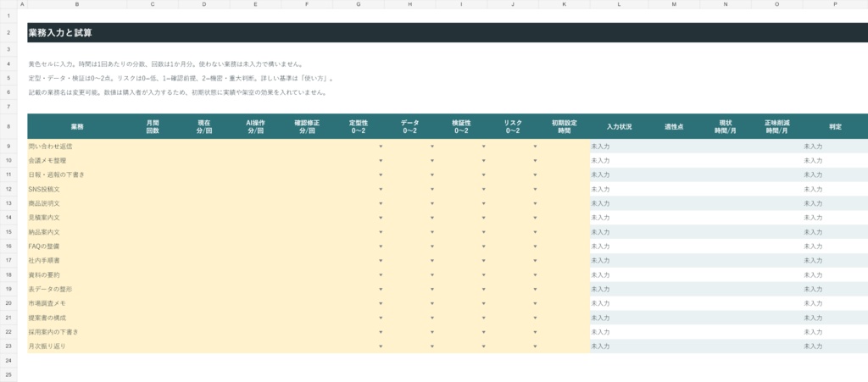Open 定型性 dropdown for 商品説明文 row
The width and height of the screenshot is (868, 382).
tap(381, 203)
